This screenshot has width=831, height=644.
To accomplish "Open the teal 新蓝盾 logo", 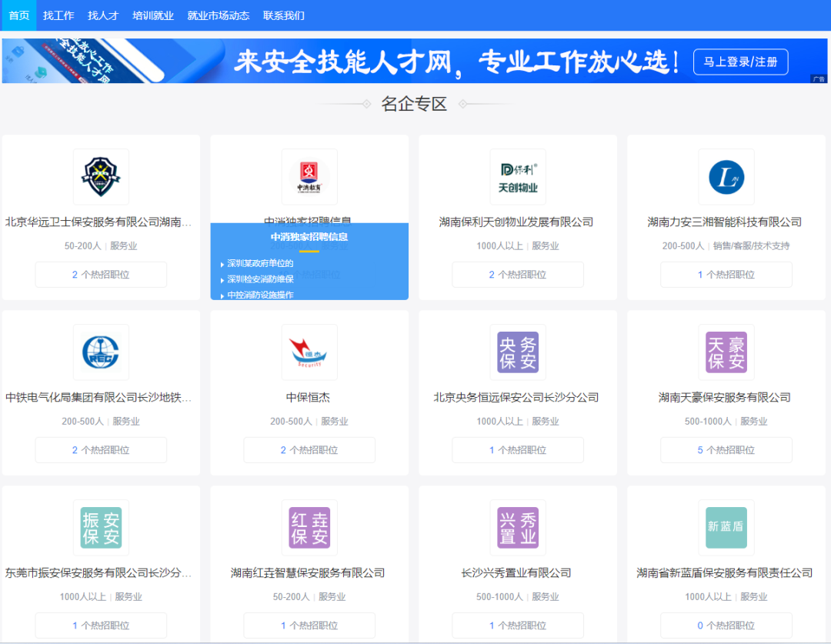I will (726, 528).
